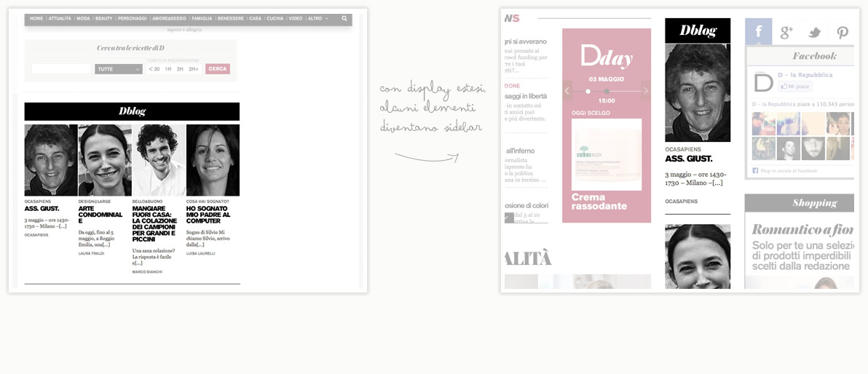This screenshot has height=374, width=868.
Task: Go to the 'CUCINA' menu section
Action: [x=275, y=18]
